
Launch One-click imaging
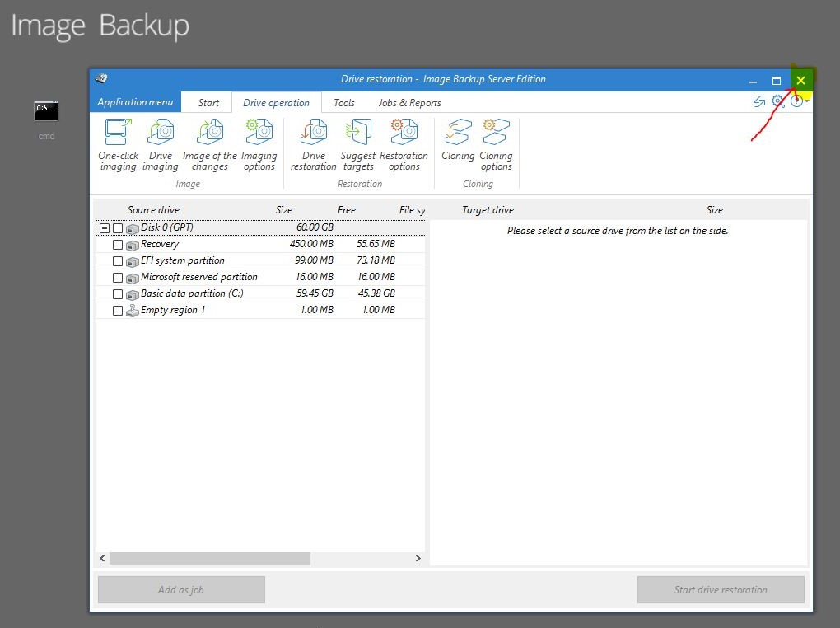(x=118, y=145)
